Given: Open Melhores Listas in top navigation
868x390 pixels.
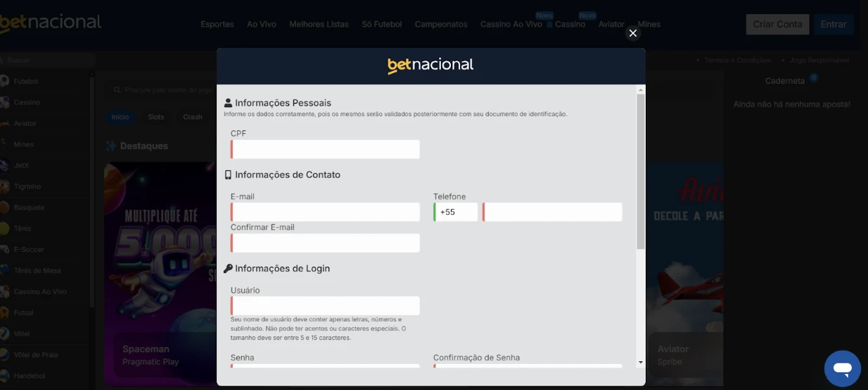Looking at the screenshot, I should point(319,24).
